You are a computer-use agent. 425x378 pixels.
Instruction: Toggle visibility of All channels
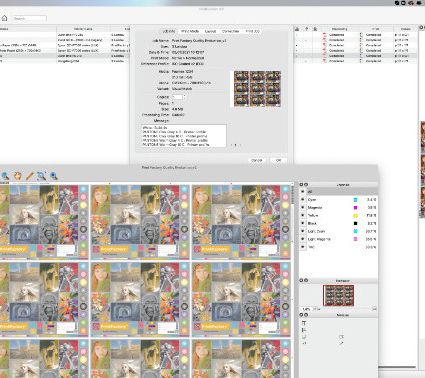pyautogui.click(x=303, y=192)
